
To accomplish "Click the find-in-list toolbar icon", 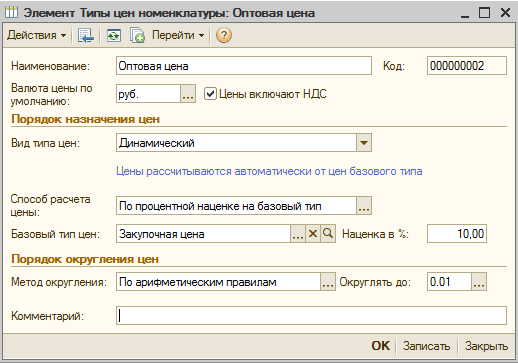I will click(x=86, y=35).
